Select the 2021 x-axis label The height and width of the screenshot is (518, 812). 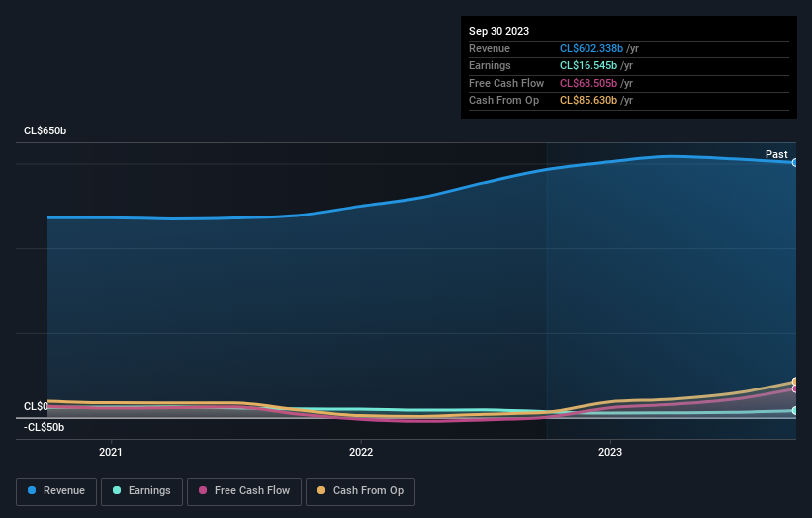pyautogui.click(x=111, y=452)
